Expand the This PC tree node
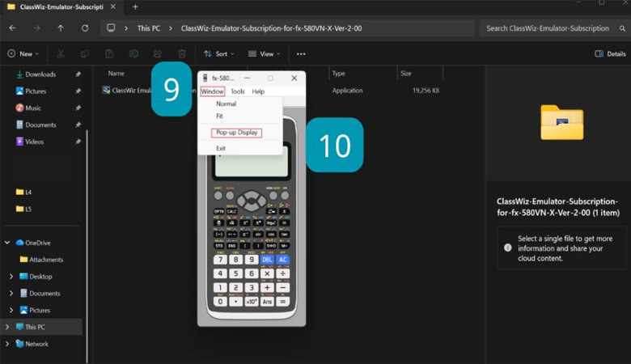 pos(7,327)
